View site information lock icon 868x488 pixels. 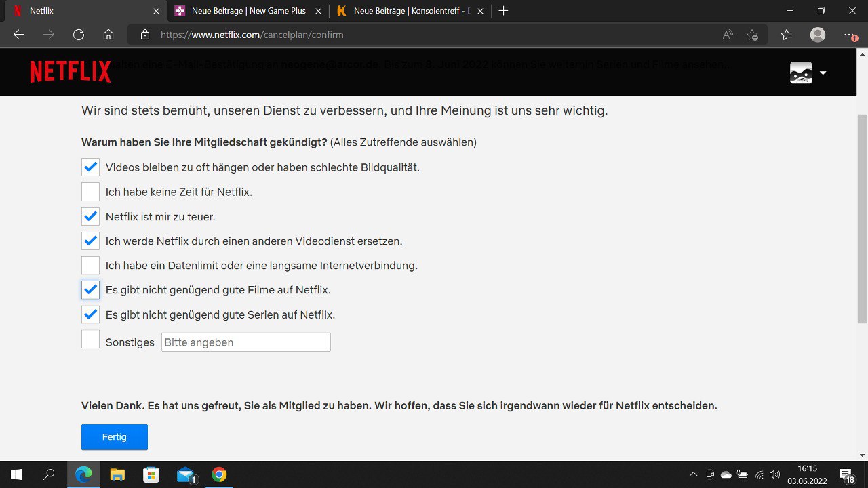point(144,35)
